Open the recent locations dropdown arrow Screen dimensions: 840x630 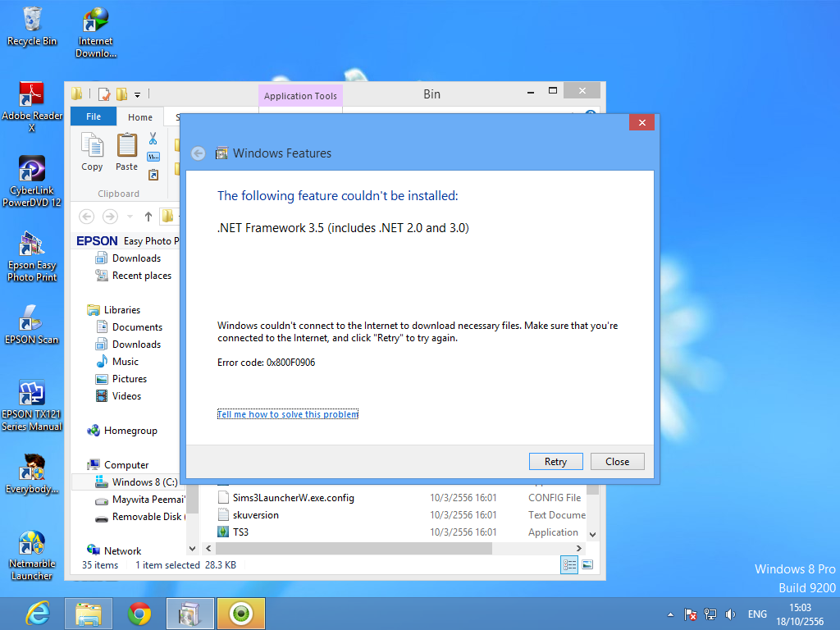click(130, 217)
